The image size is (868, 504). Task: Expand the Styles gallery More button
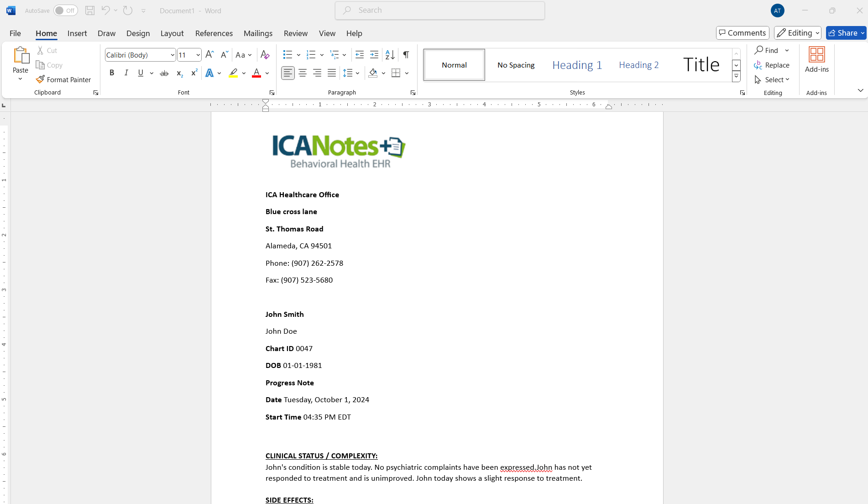pyautogui.click(x=736, y=77)
